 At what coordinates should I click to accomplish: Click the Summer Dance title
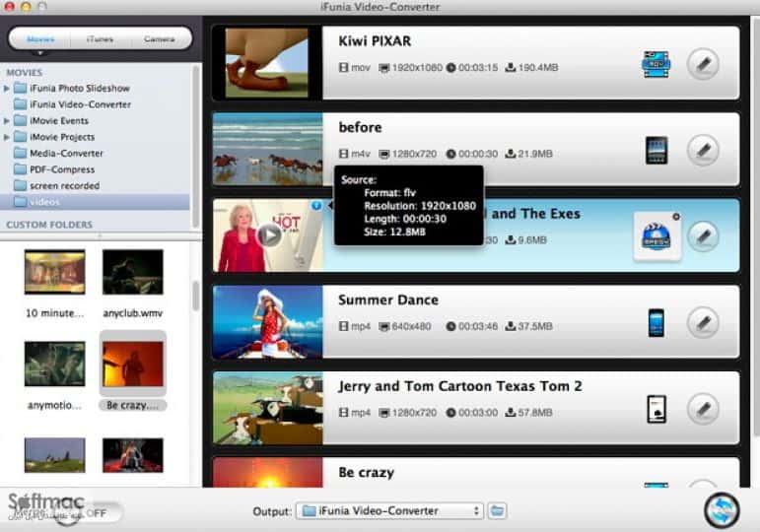(388, 299)
